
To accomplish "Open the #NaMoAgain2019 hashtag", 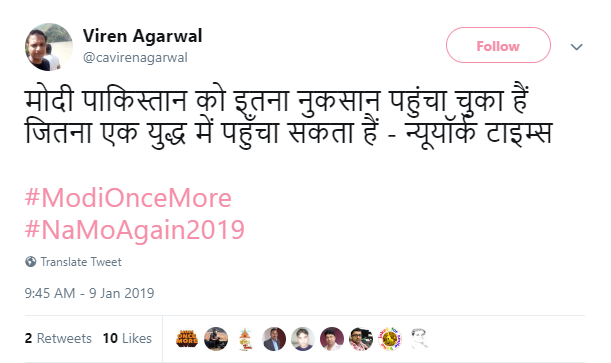I will coord(134,230).
